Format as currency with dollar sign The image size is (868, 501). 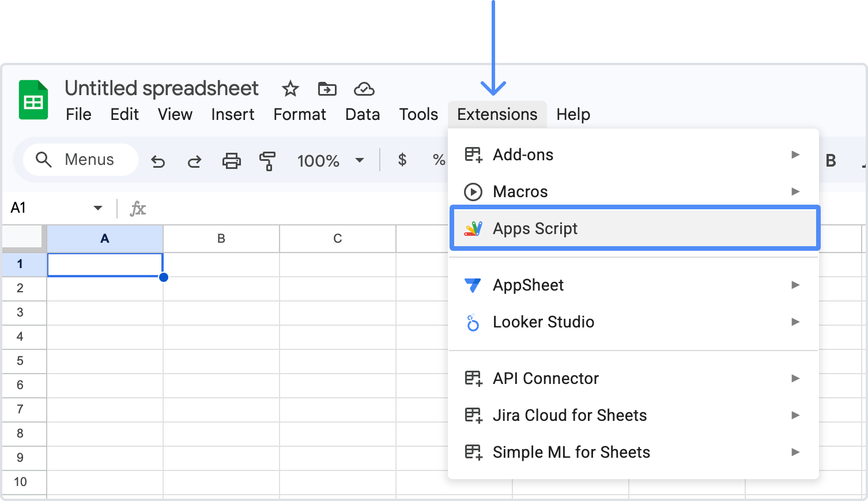click(x=402, y=160)
